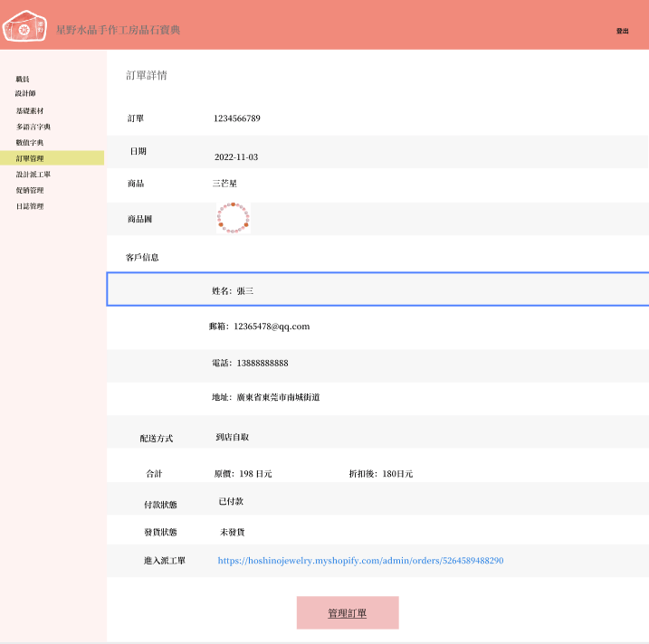649x644 pixels.
Task: Click the site title 星野水晶手作工房晶石寶典
Action: coord(118,30)
